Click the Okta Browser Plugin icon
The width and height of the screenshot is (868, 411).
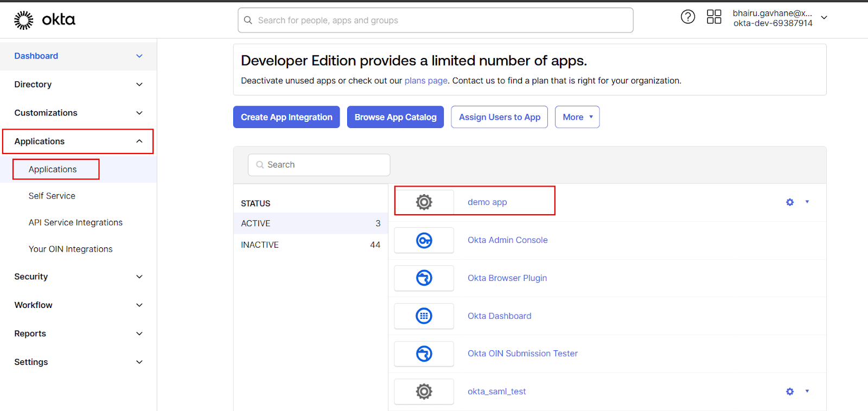(424, 278)
